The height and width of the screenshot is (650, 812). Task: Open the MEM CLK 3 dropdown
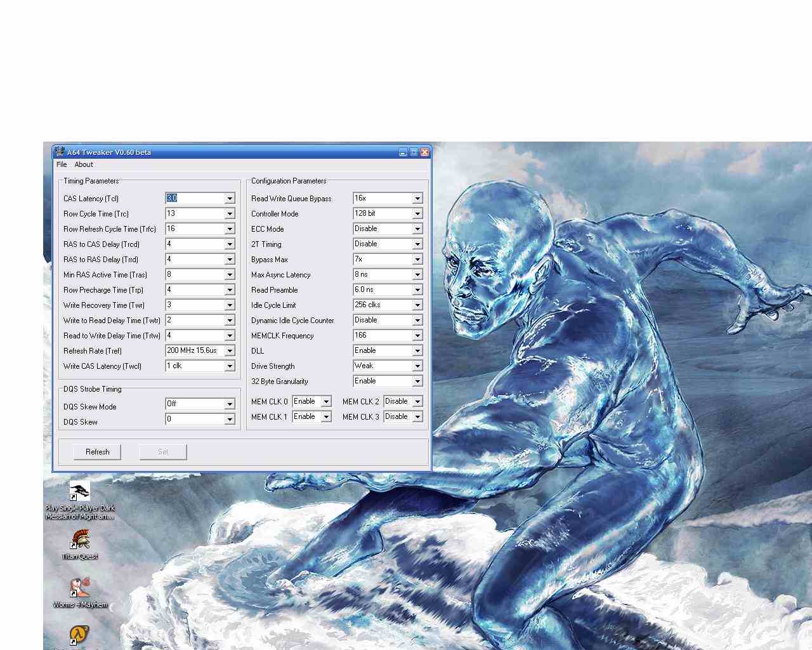coord(417,417)
